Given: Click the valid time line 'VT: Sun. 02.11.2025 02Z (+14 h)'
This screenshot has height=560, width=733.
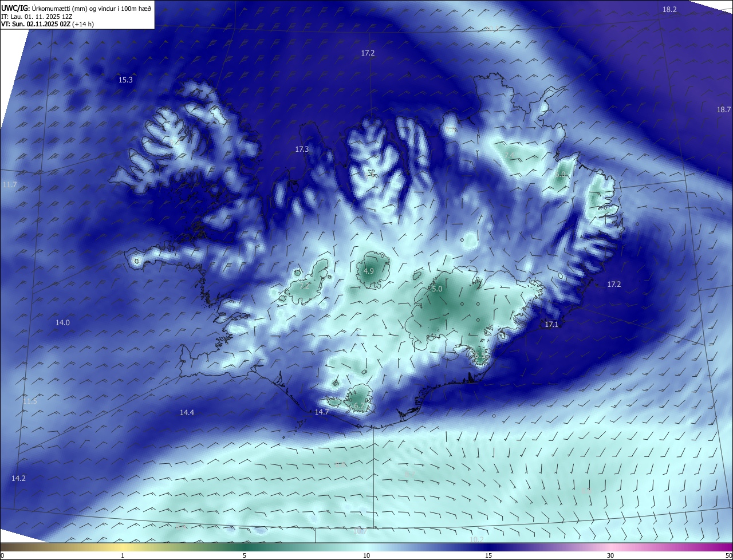Looking at the screenshot, I should [x=48, y=24].
